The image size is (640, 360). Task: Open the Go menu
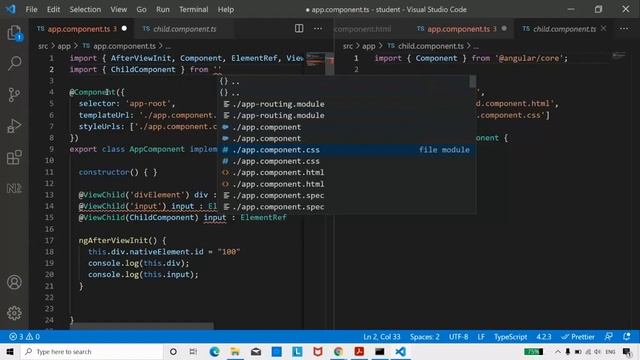[x=141, y=9]
